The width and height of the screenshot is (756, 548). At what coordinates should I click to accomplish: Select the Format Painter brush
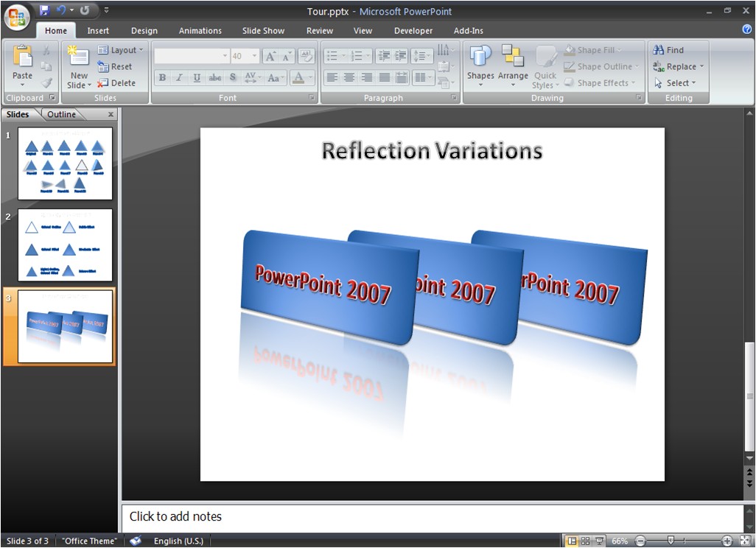[x=46, y=83]
